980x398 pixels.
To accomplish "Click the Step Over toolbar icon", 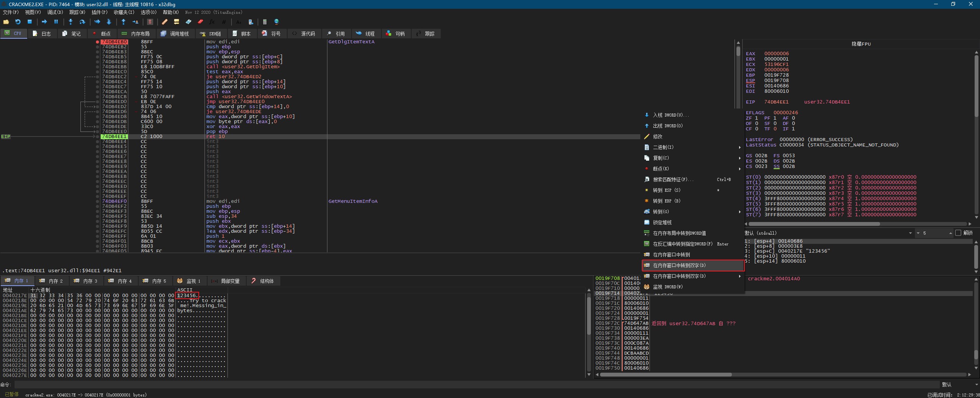I will pyautogui.click(x=82, y=22).
